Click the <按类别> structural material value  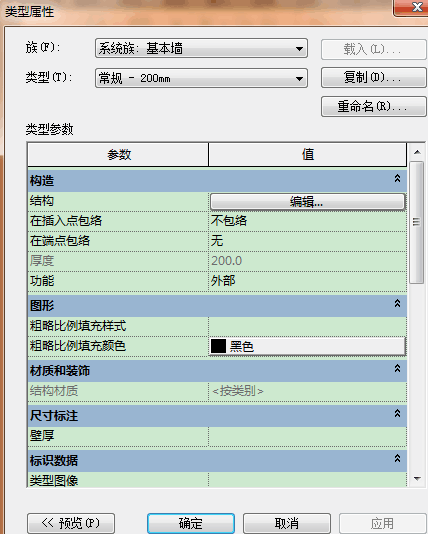pos(238,391)
